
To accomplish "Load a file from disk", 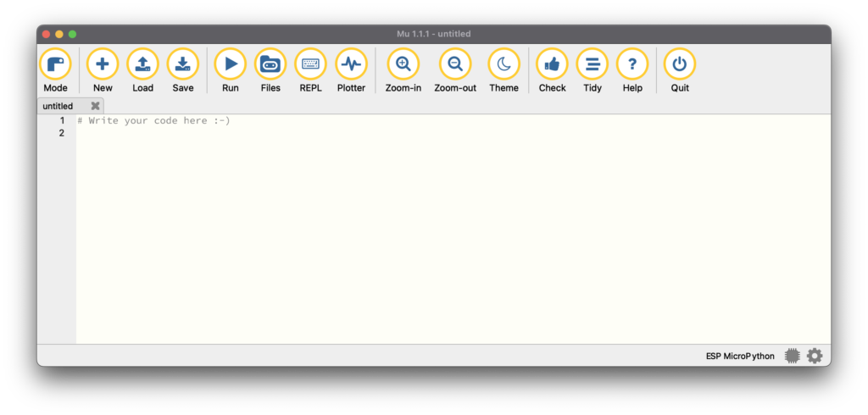I will [142, 70].
